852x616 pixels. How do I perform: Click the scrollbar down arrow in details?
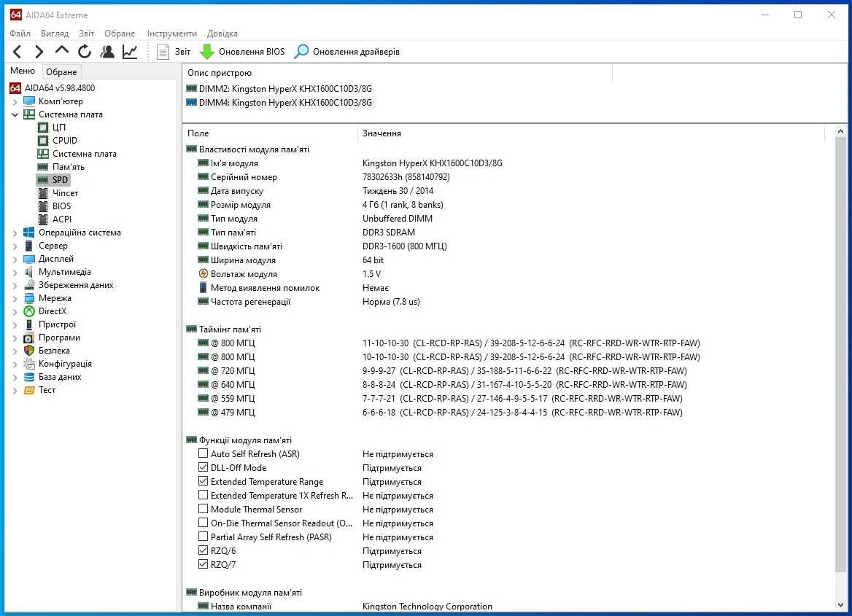[x=840, y=605]
